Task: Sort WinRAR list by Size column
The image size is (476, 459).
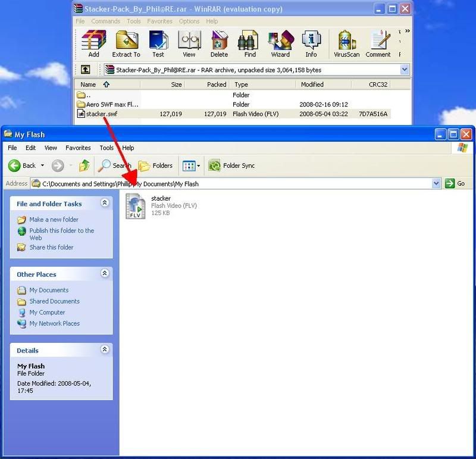Action: 162,85
